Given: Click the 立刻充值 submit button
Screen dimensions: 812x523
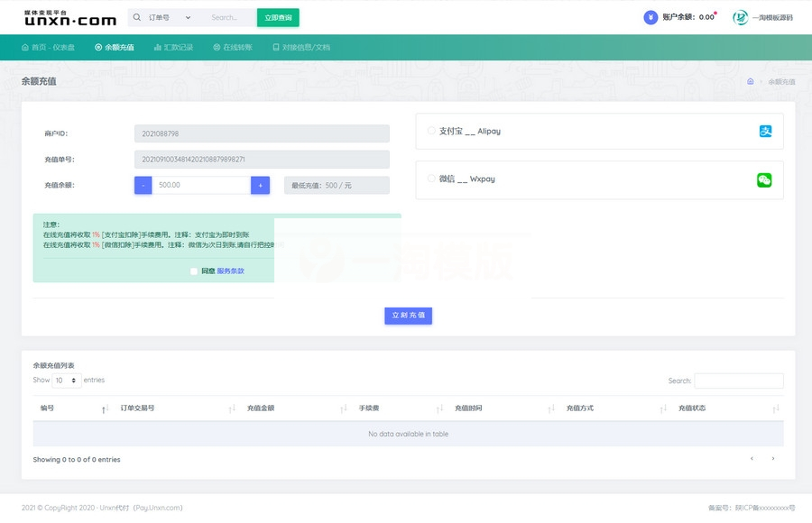Looking at the screenshot, I should tap(408, 316).
